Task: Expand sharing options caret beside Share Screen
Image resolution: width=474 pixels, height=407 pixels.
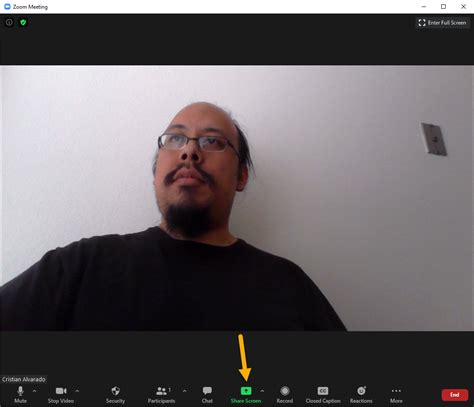Action: click(x=262, y=391)
